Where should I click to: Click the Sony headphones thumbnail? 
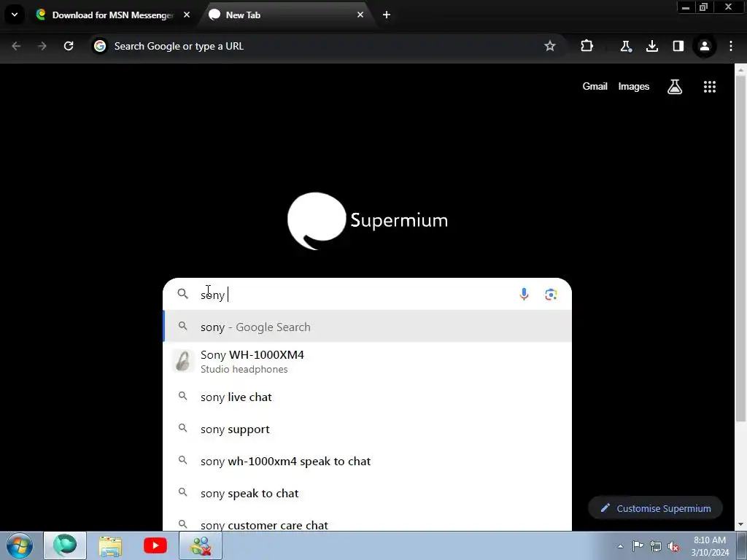(x=183, y=362)
